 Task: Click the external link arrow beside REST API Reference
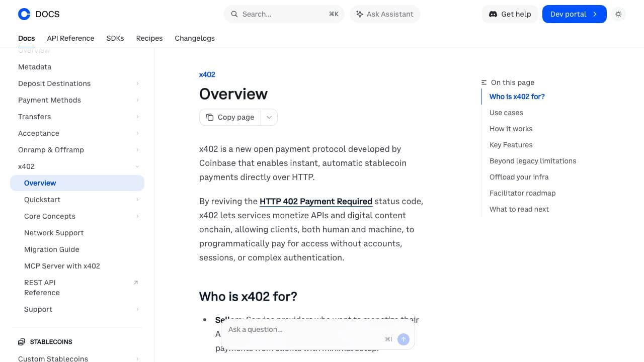click(136, 283)
